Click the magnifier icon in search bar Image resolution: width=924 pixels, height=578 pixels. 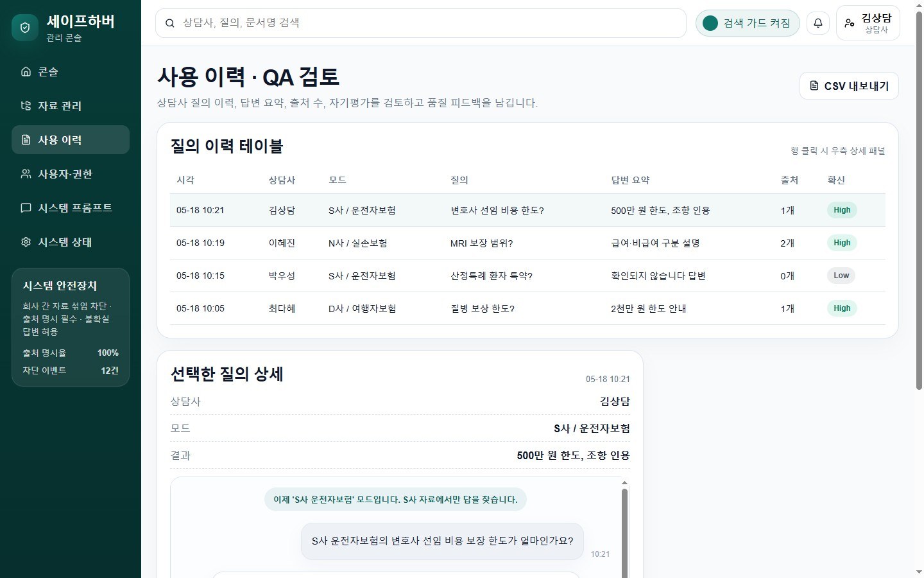pyautogui.click(x=170, y=23)
